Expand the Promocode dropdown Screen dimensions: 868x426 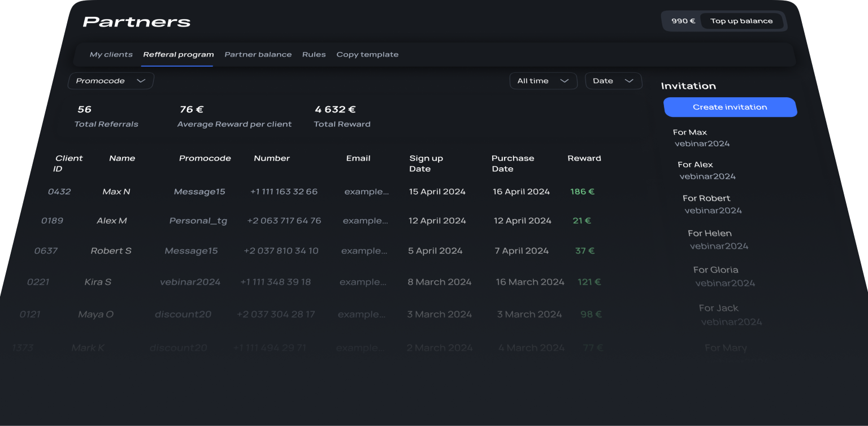(x=111, y=81)
